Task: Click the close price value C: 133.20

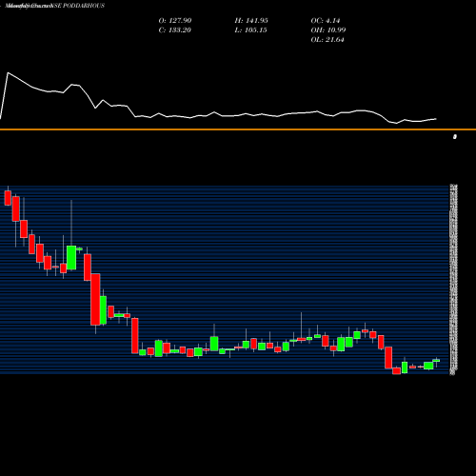Action: tap(175, 30)
